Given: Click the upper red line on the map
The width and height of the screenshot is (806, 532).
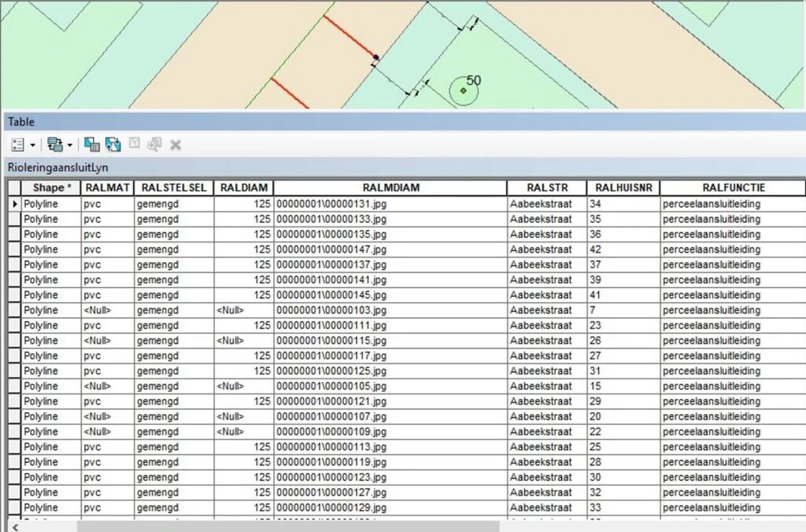Looking at the screenshot, I should click(x=348, y=37).
